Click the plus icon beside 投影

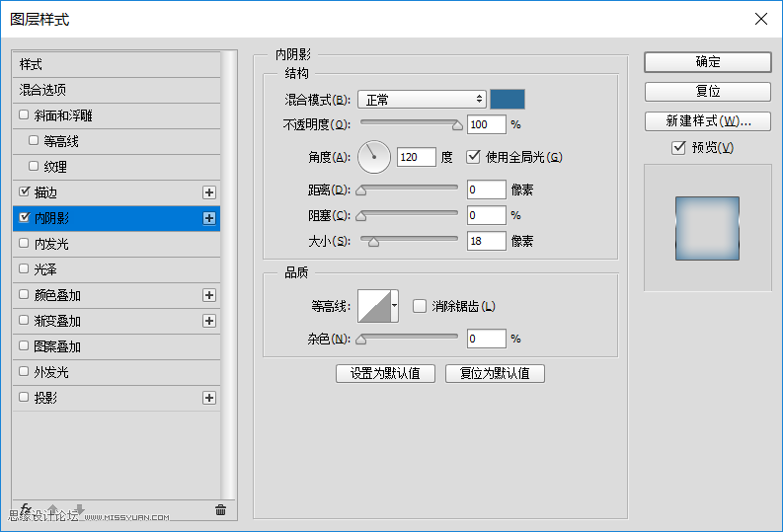click(208, 398)
